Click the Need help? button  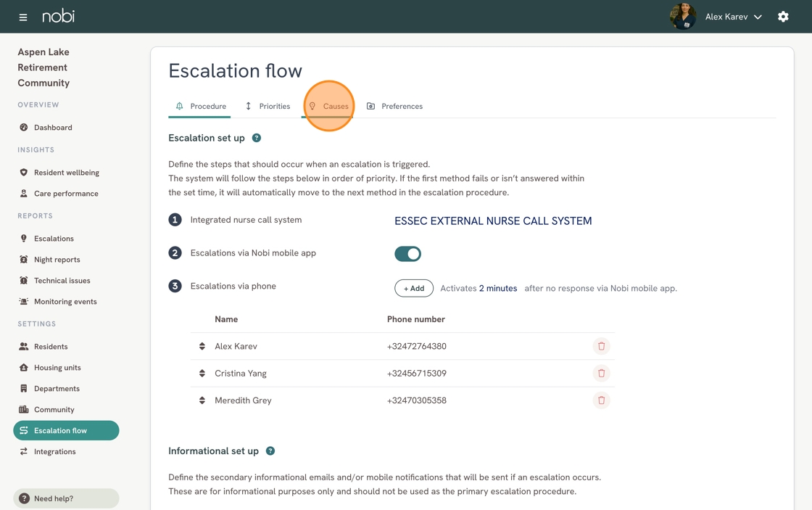66,498
